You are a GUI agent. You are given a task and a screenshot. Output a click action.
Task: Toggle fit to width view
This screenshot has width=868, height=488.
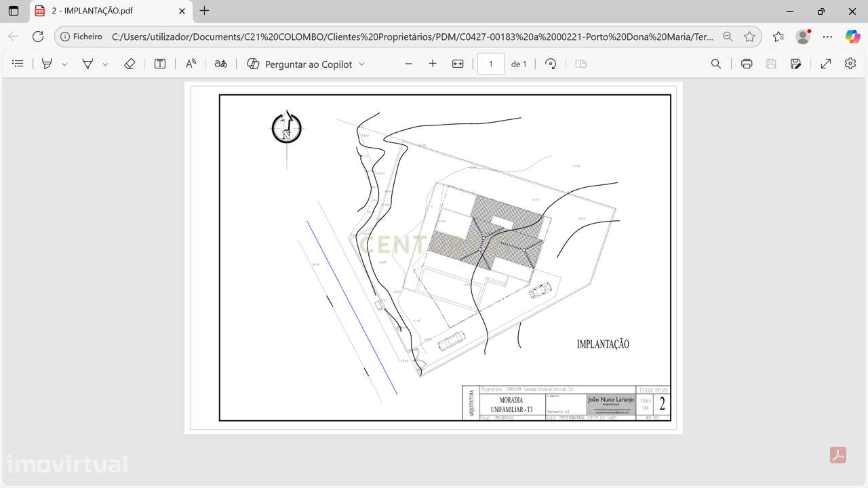click(457, 64)
